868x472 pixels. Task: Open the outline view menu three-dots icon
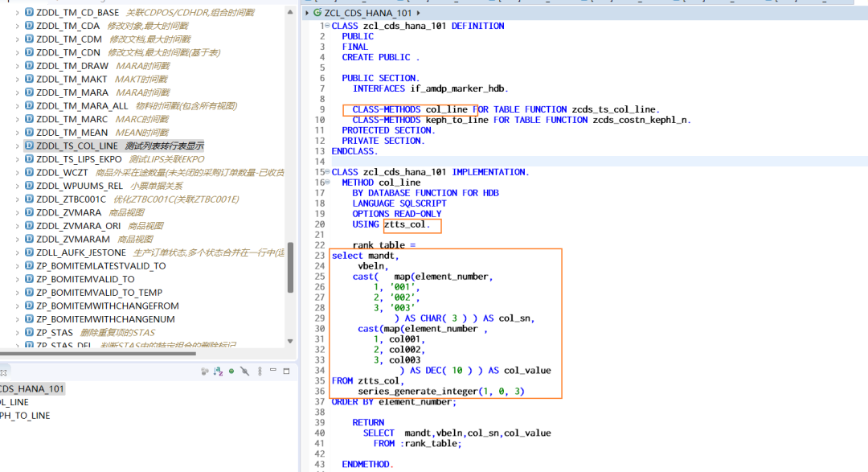click(260, 371)
